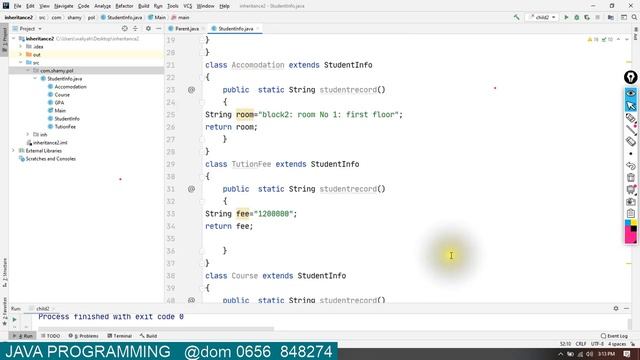Collapse StudentInfo.java tree node
This screenshot has height=360, width=640.
36,78
